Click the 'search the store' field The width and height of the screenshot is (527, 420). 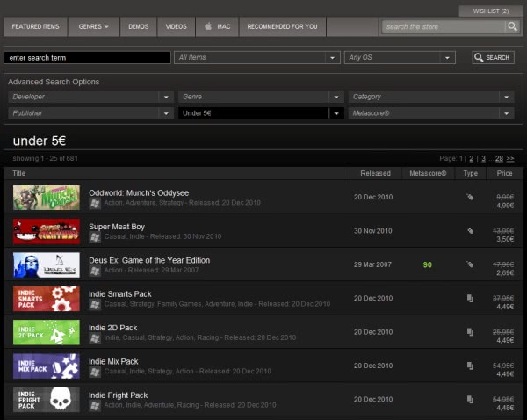pyautogui.click(x=444, y=26)
